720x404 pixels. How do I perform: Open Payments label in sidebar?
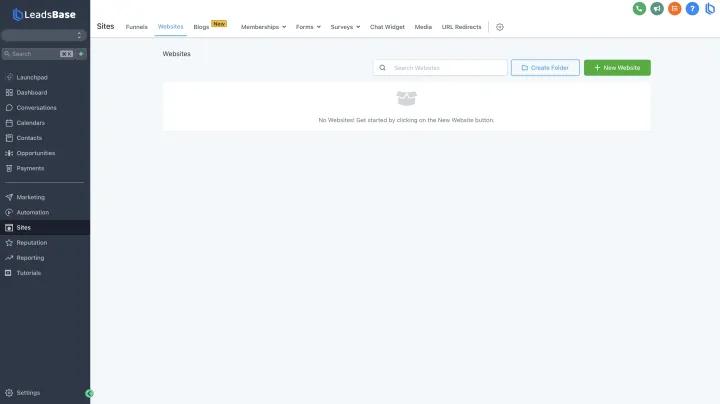pos(30,168)
